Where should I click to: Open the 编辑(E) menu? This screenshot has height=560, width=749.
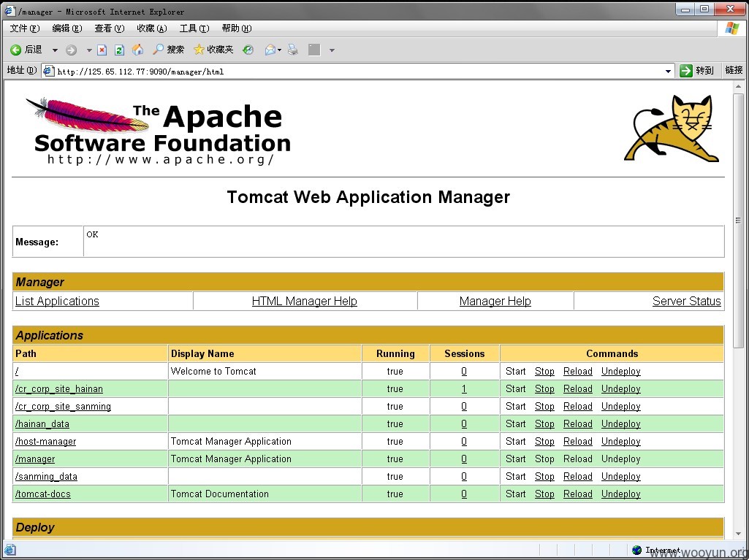pyautogui.click(x=67, y=28)
